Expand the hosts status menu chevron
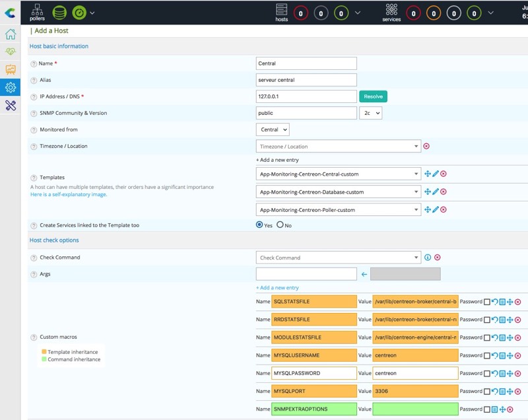 click(358, 12)
